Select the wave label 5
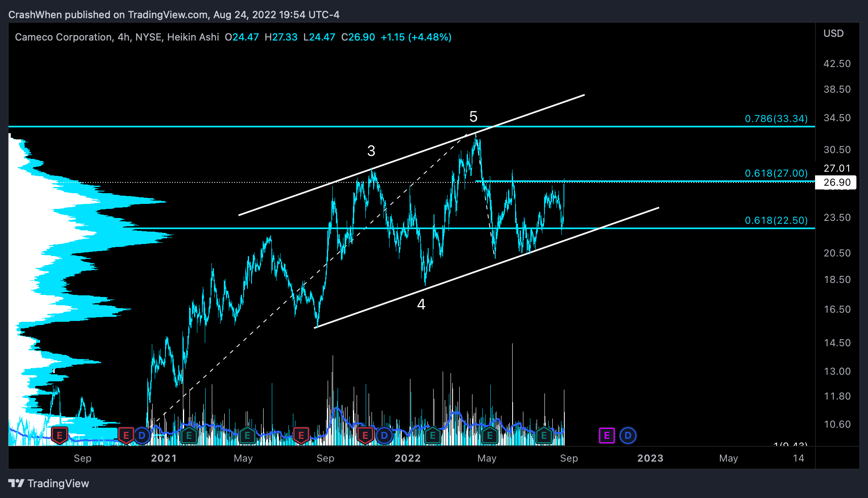868x498 pixels. click(x=473, y=117)
